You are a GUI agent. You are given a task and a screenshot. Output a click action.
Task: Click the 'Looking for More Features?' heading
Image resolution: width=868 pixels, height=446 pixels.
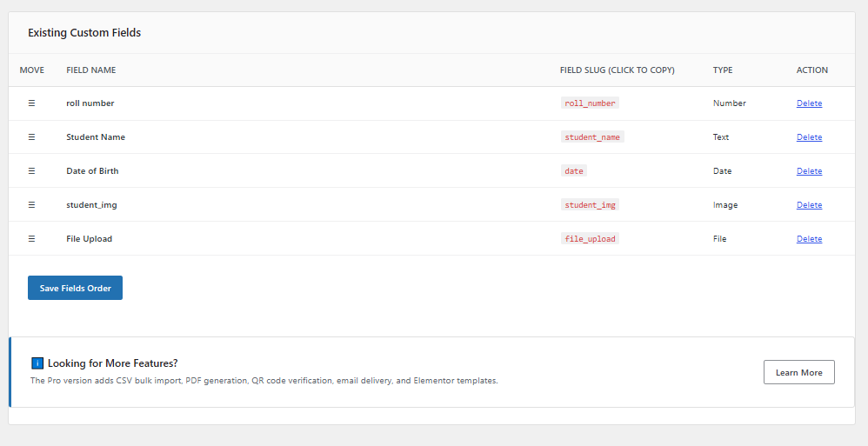[x=113, y=363]
